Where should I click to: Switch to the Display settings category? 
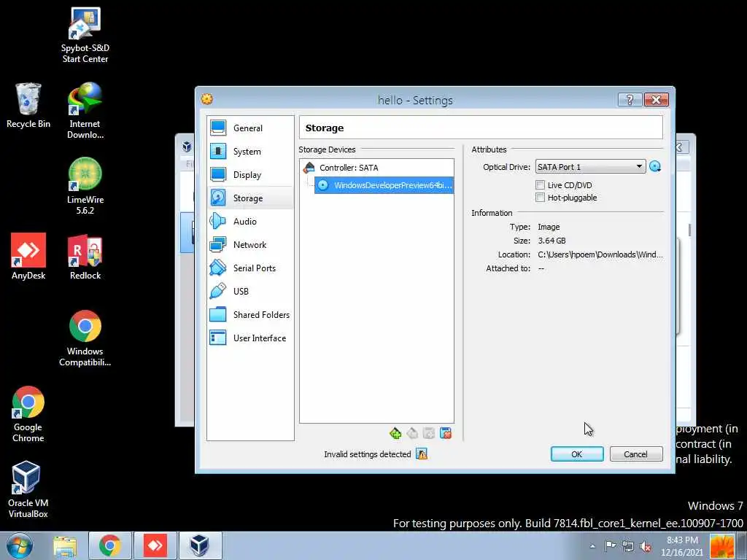tap(250, 175)
